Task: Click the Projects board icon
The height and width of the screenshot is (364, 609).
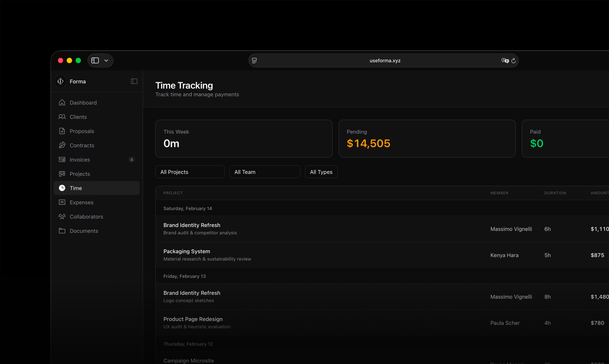Action: point(62,174)
